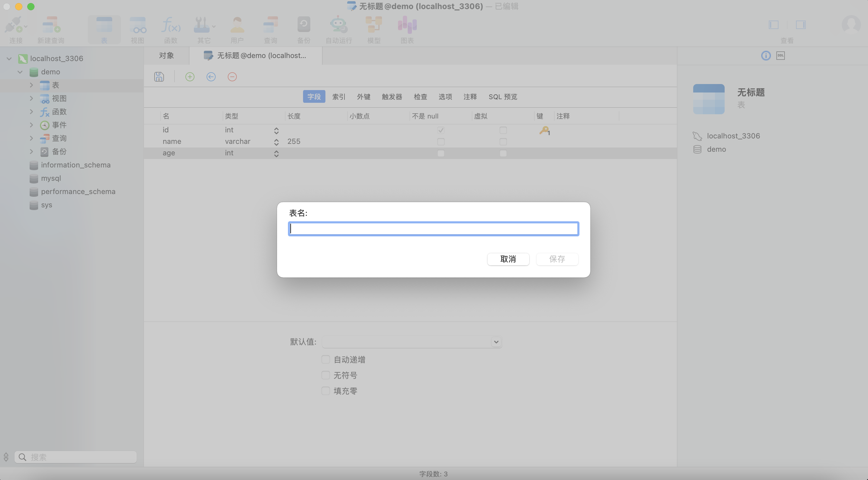
Task: Switch to 外键 foreign keys tab
Action: click(364, 97)
